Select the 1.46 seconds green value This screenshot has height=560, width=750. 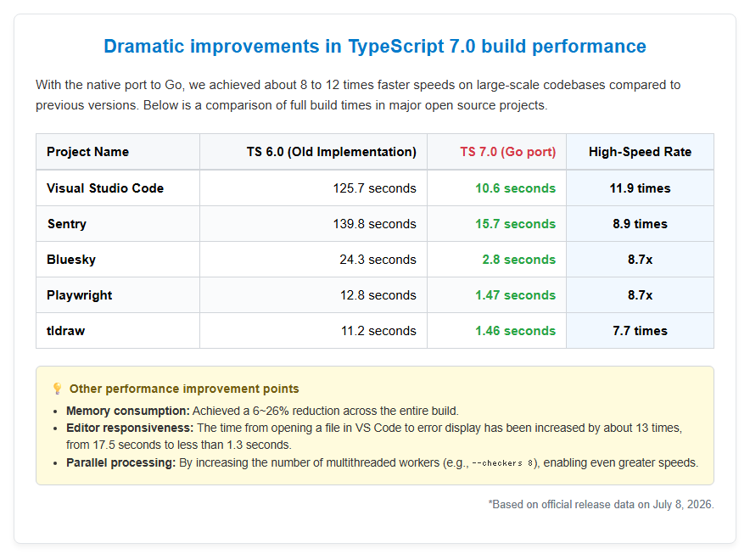[515, 330]
